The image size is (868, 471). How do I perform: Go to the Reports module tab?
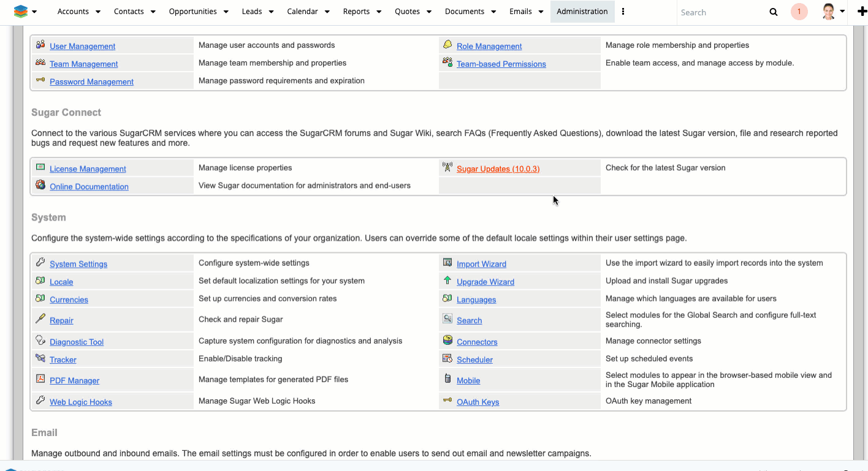(x=356, y=12)
